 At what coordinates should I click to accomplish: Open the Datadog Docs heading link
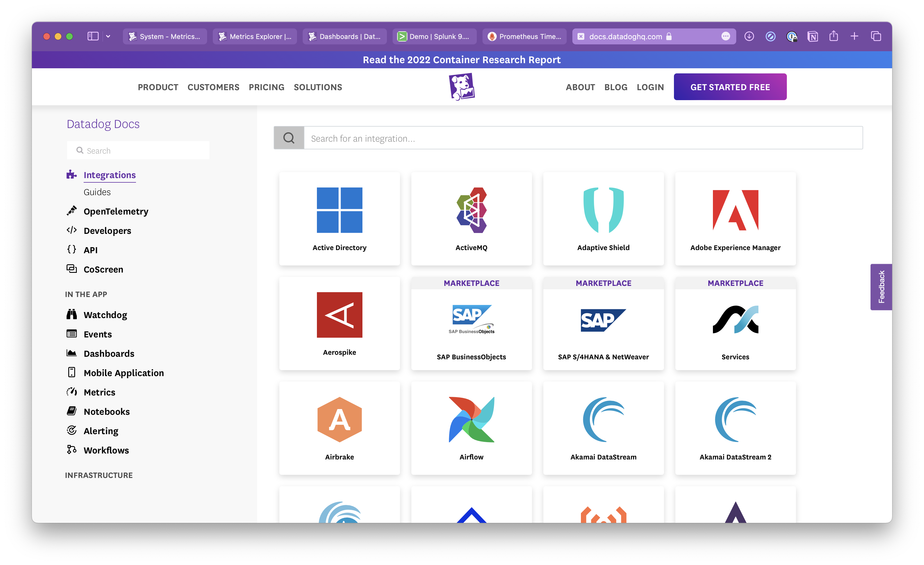[103, 124]
